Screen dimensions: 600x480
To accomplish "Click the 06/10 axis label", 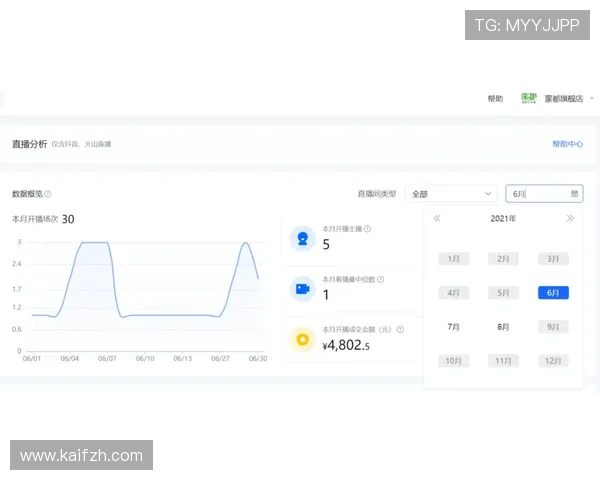I will pos(145,358).
